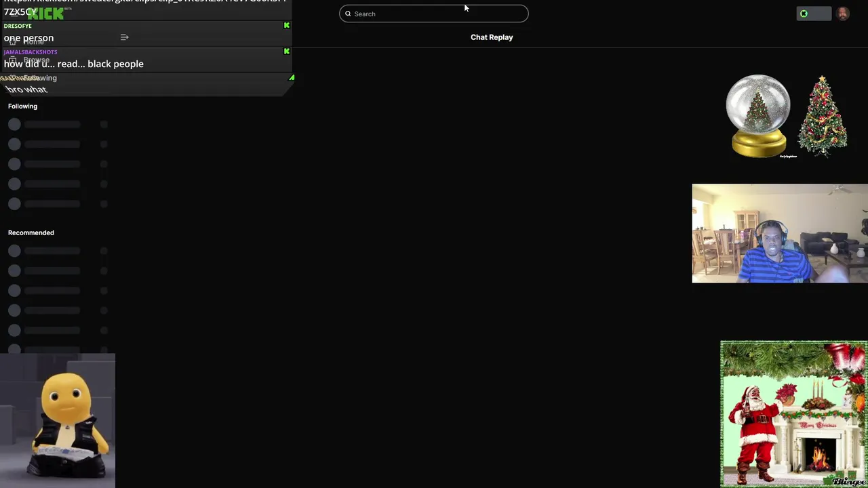Click the streamer webcam thumbnail
This screenshot has width=868, height=488.
780,233
